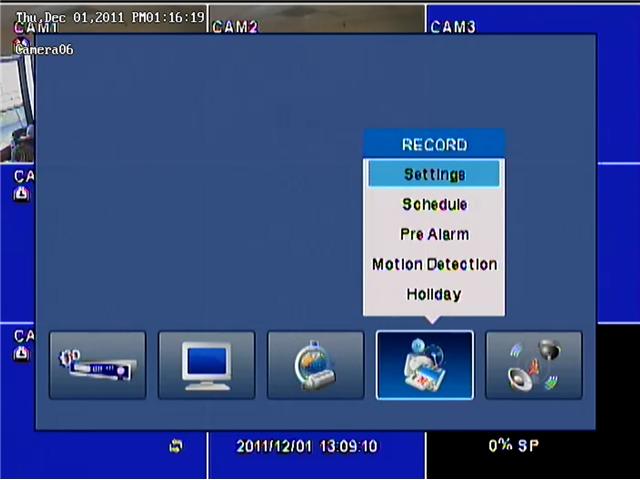The height and width of the screenshot is (480, 640).
Task: Open the network globe setup icon
Action: [316, 365]
